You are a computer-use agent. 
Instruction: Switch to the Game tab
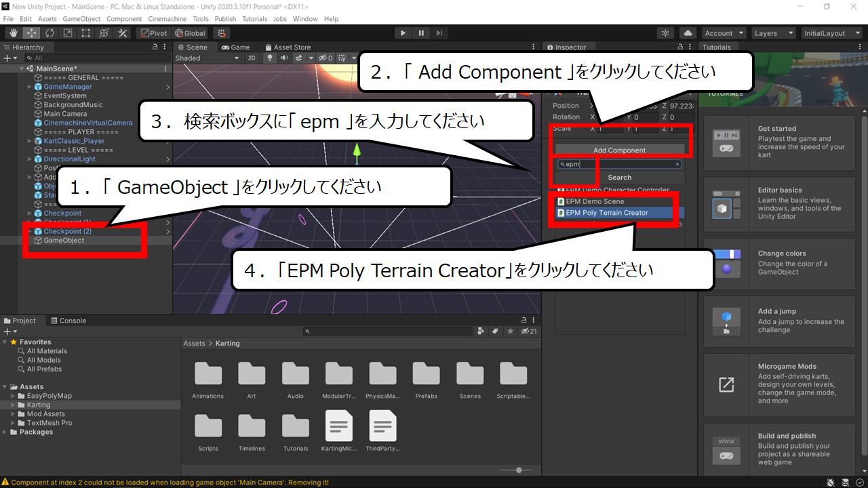pyautogui.click(x=236, y=47)
